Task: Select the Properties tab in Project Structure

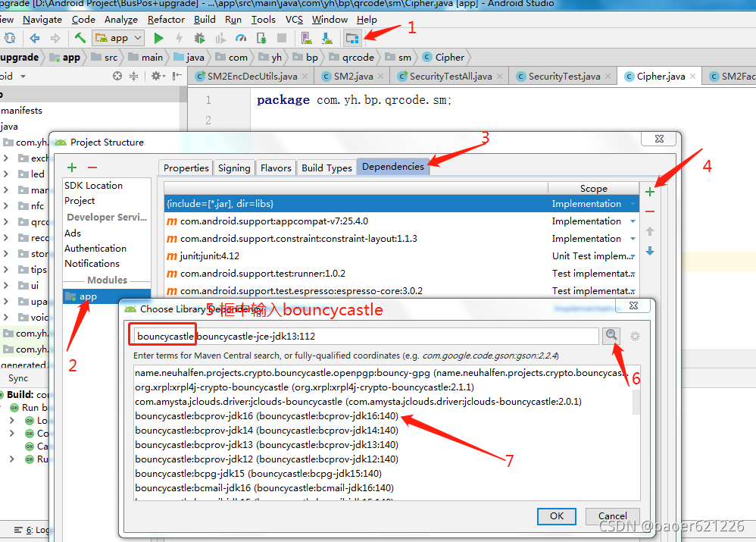Action: [x=186, y=168]
